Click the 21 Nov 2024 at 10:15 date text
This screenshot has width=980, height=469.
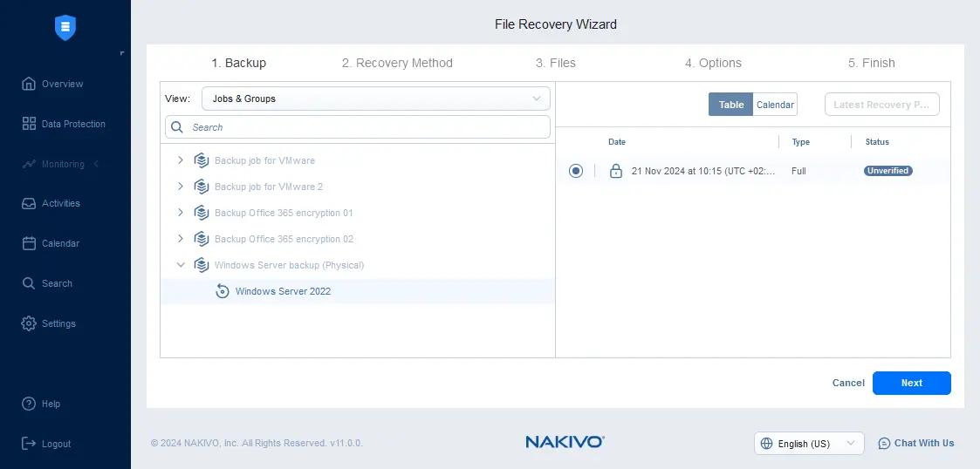click(x=703, y=171)
